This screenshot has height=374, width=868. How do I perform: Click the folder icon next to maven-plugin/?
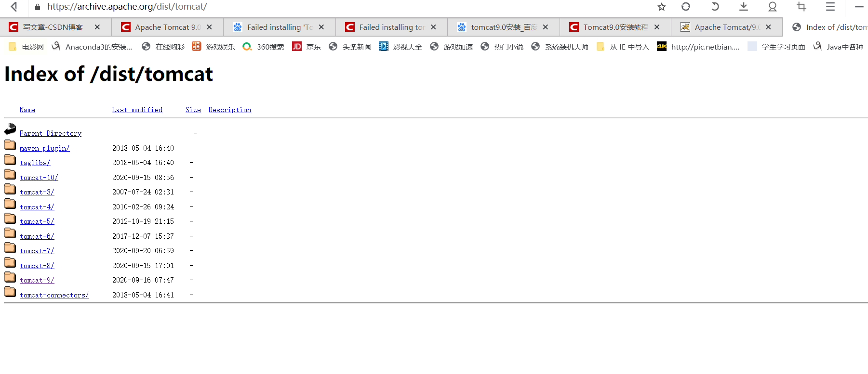10,144
